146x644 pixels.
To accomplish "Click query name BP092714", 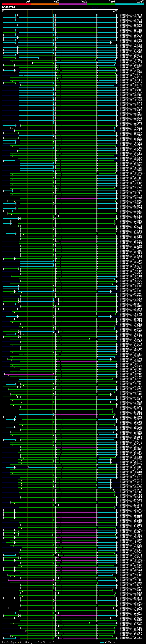I will [x=8, y=8].
